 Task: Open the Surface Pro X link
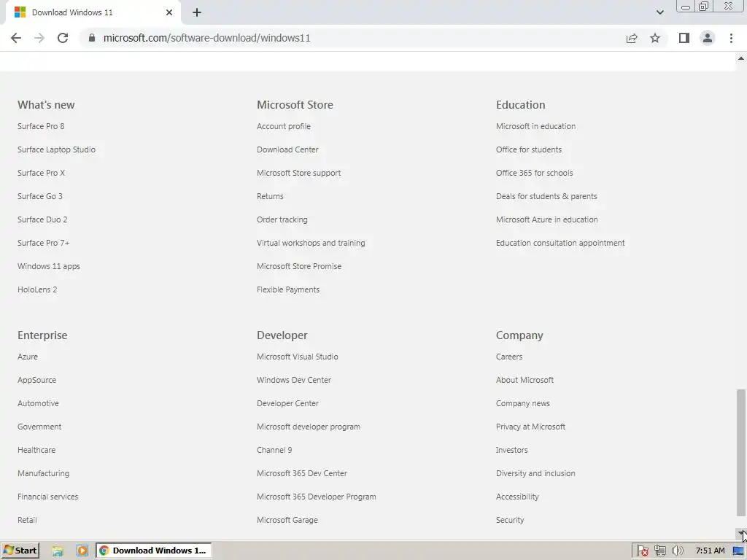click(42, 173)
